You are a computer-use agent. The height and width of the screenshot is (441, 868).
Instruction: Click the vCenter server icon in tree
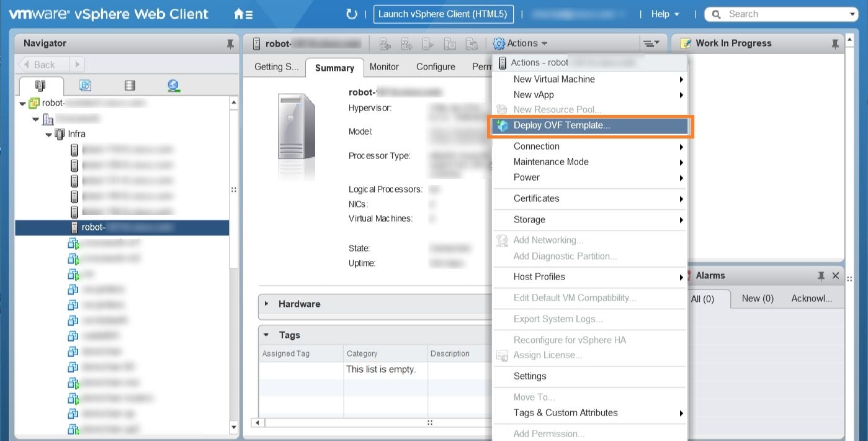click(x=35, y=103)
